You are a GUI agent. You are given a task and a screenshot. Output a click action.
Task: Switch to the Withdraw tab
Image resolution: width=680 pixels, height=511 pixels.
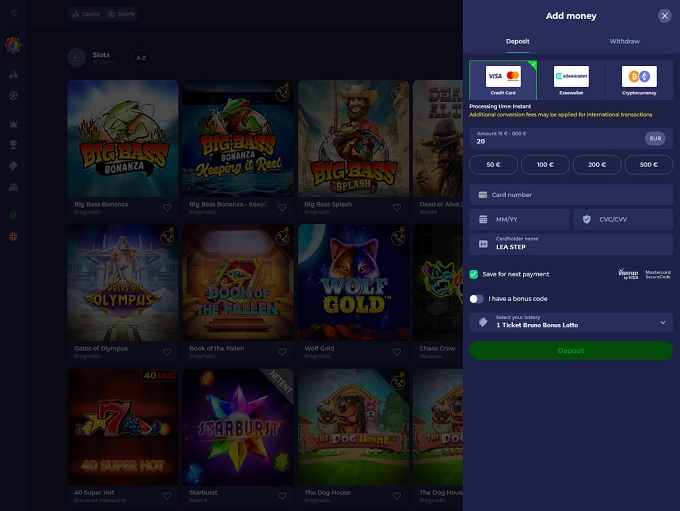(624, 41)
